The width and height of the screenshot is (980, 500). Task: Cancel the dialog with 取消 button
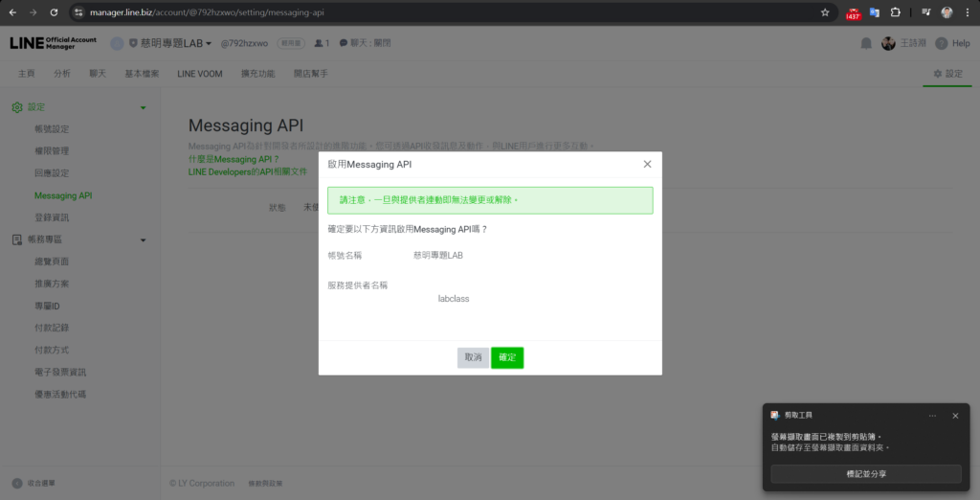point(473,358)
